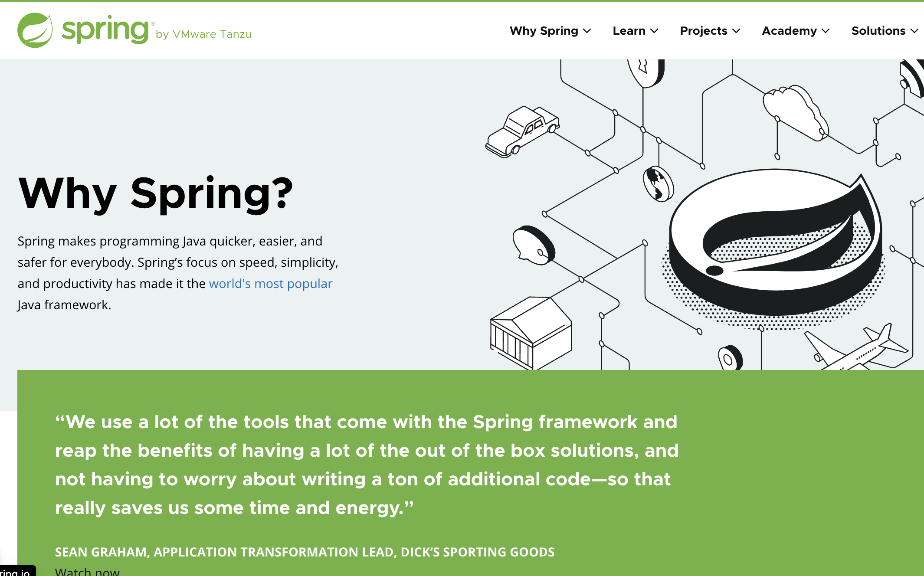Image resolution: width=924 pixels, height=576 pixels.
Task: Follow the world's most popular link
Action: point(270,284)
